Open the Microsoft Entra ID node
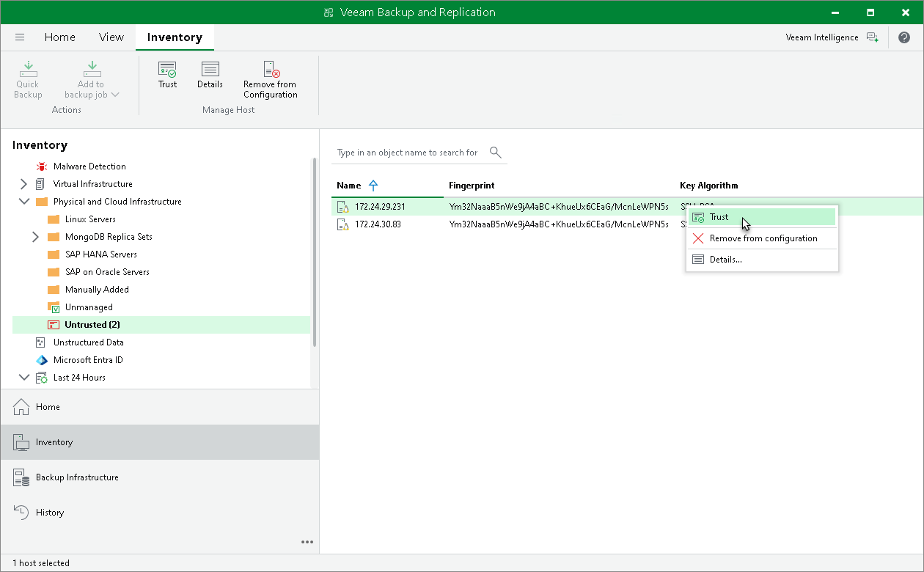 [x=88, y=360]
